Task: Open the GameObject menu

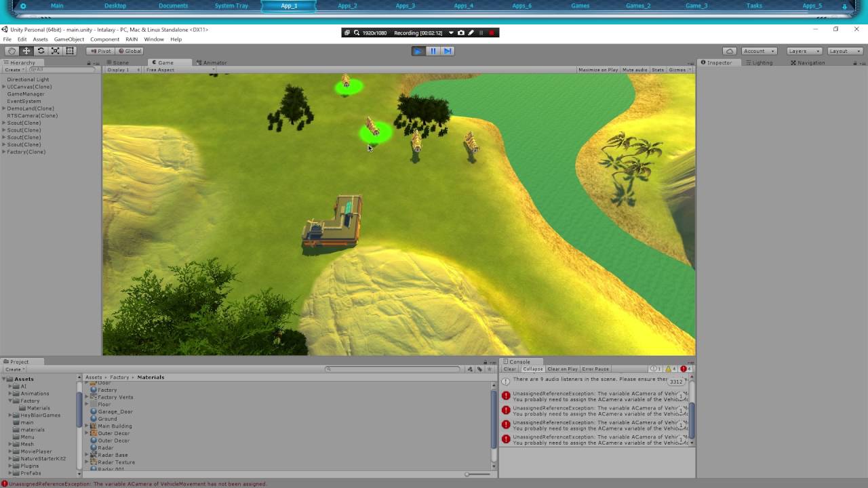Action: click(x=69, y=39)
